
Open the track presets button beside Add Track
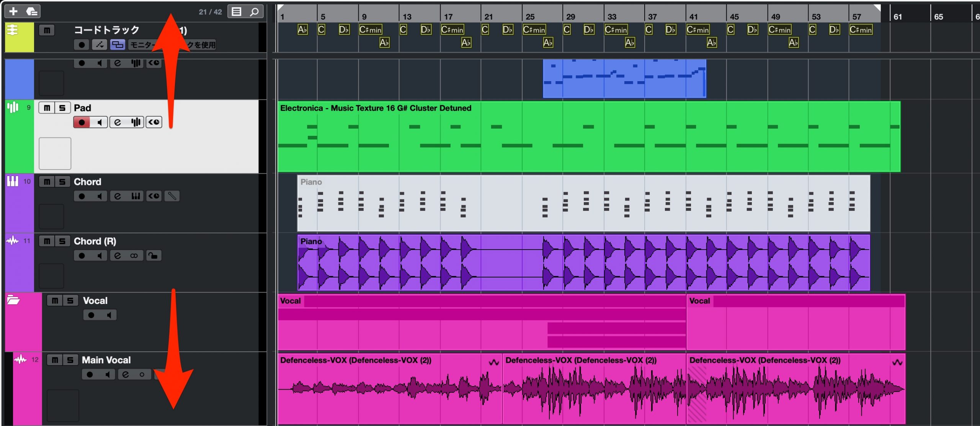[x=31, y=11]
